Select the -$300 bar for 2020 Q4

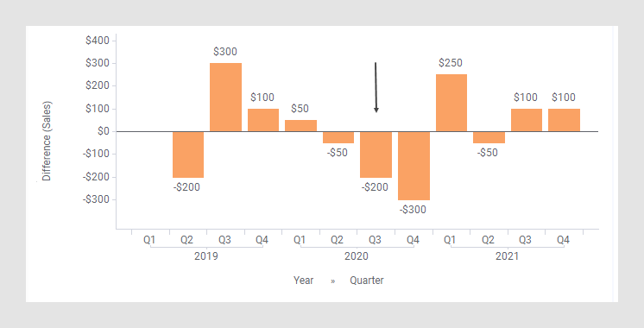tap(414, 166)
